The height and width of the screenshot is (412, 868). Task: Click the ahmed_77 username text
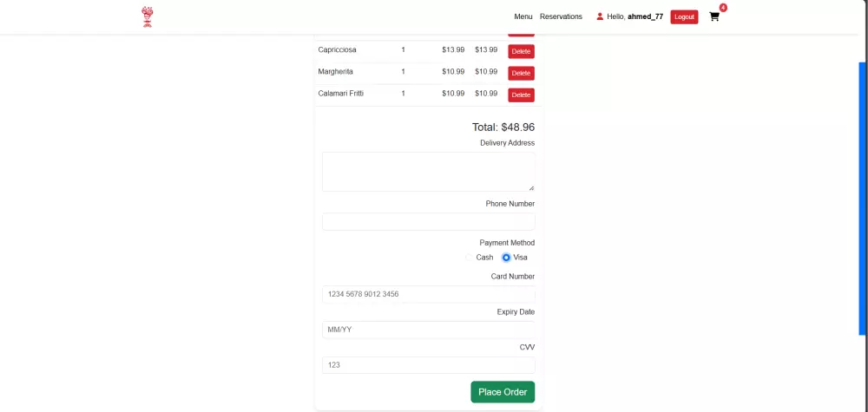pyautogui.click(x=645, y=16)
